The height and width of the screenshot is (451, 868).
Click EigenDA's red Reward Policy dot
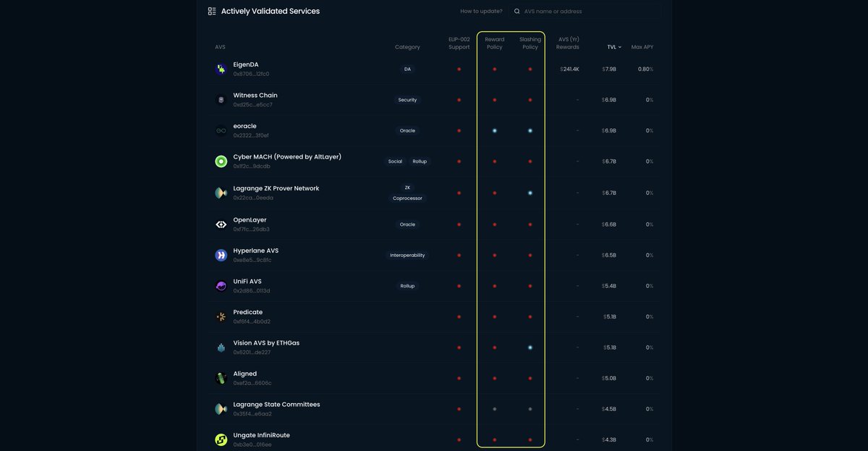pyautogui.click(x=495, y=69)
